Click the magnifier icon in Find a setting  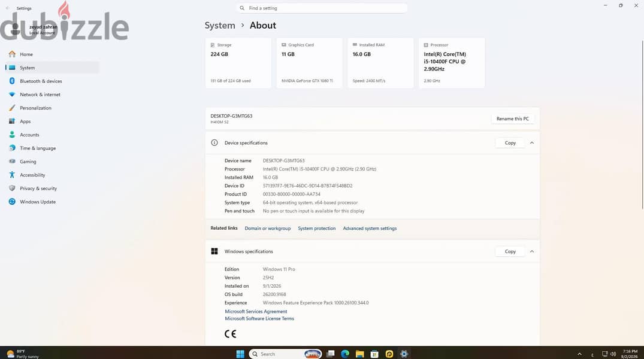[242, 8]
